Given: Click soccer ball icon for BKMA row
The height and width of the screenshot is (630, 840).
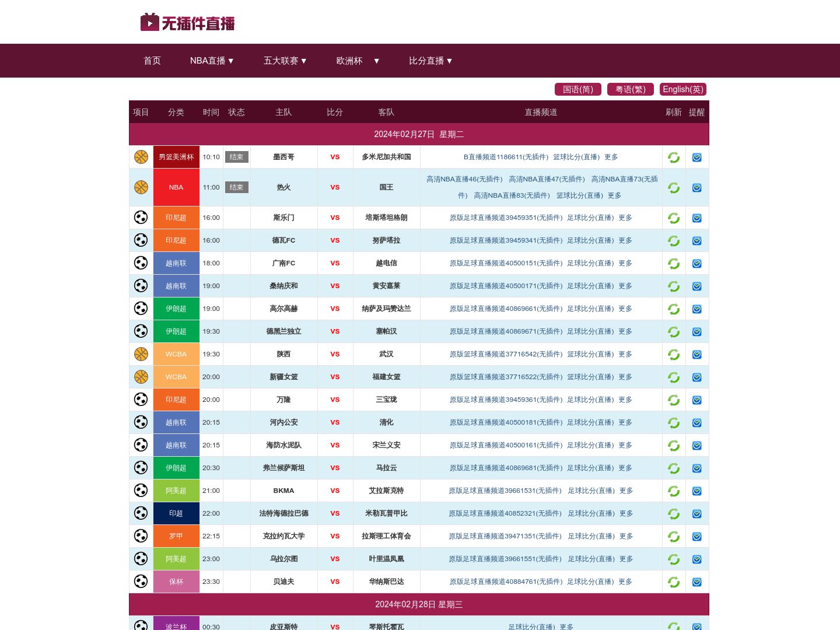Looking at the screenshot, I should (141, 491).
